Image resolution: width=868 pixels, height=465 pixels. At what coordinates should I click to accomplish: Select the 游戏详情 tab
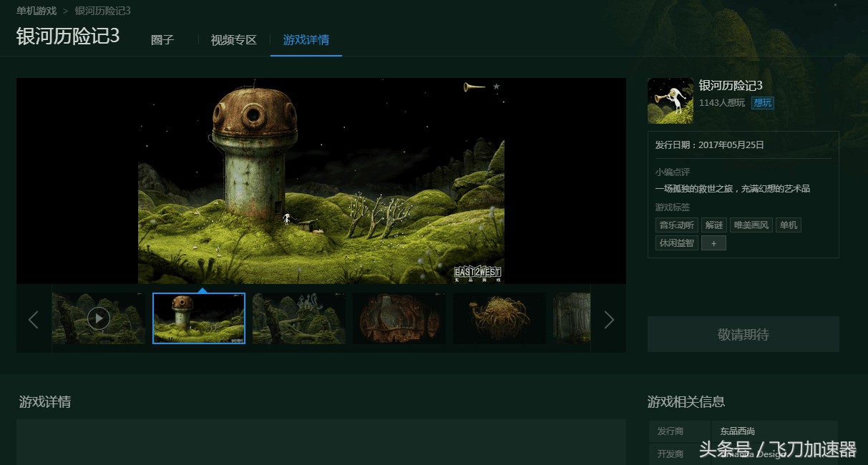click(306, 40)
